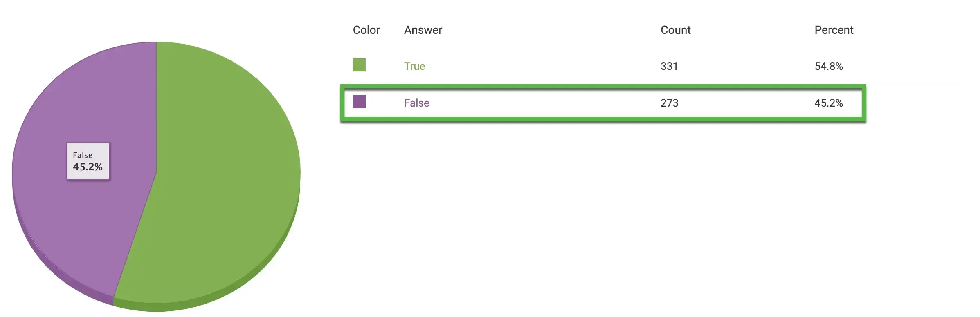The width and height of the screenshot is (980, 317).
Task: Sort by the Answer column header
Action: tap(423, 30)
